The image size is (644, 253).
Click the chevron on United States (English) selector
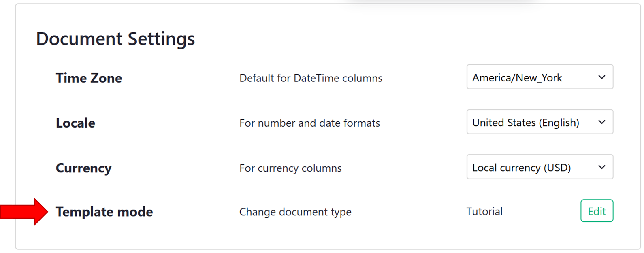pos(602,122)
